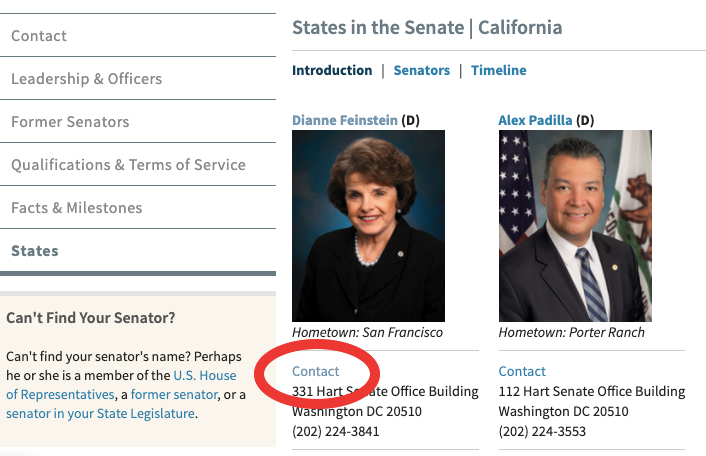The width and height of the screenshot is (706, 456).
Task: Open Dianne Feinstein's name link
Action: tap(345, 120)
